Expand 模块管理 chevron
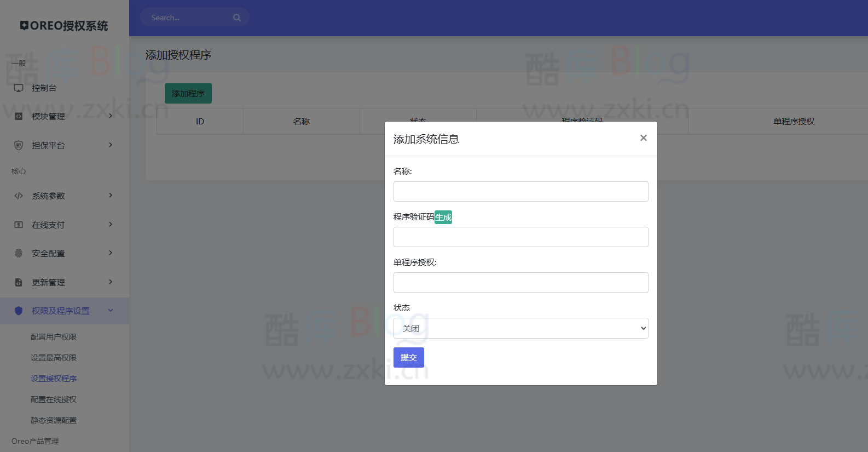Screen dimensions: 868x452 click(x=111, y=116)
